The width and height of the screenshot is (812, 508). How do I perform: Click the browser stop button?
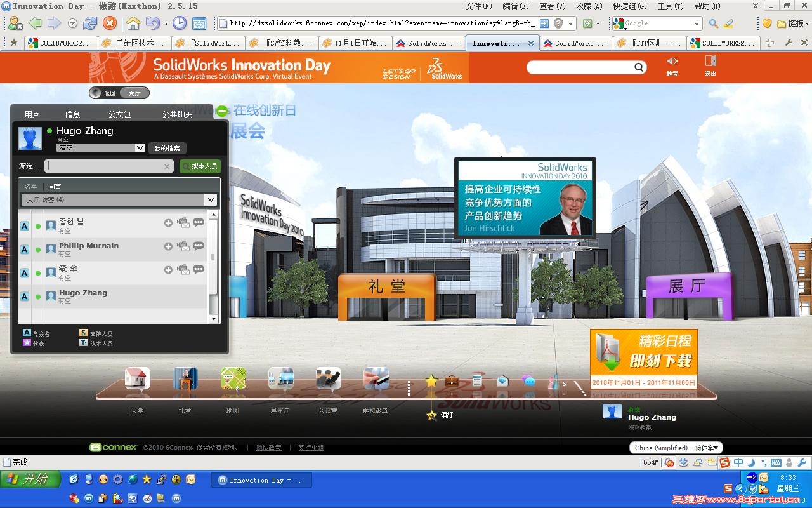[x=110, y=23]
